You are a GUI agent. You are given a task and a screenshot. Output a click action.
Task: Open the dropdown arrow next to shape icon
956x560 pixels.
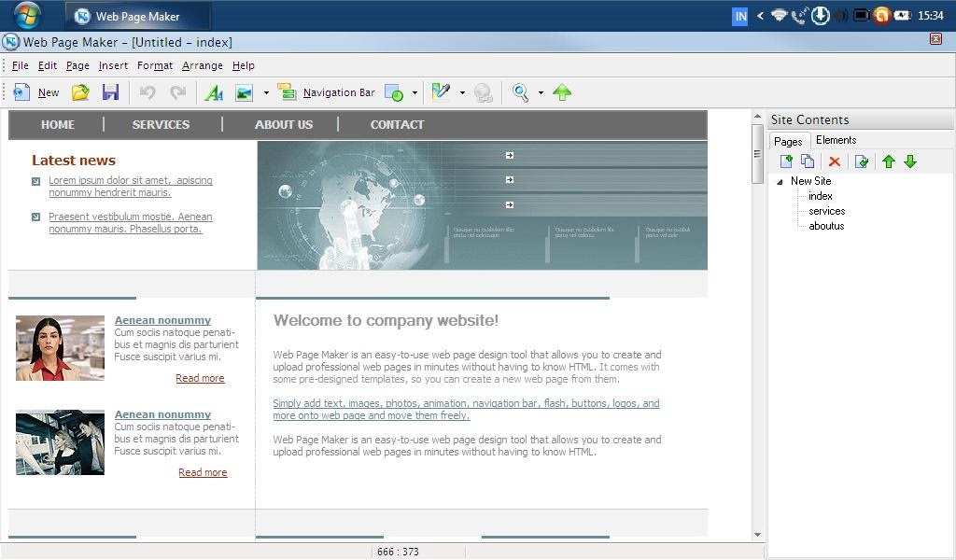[x=415, y=92]
